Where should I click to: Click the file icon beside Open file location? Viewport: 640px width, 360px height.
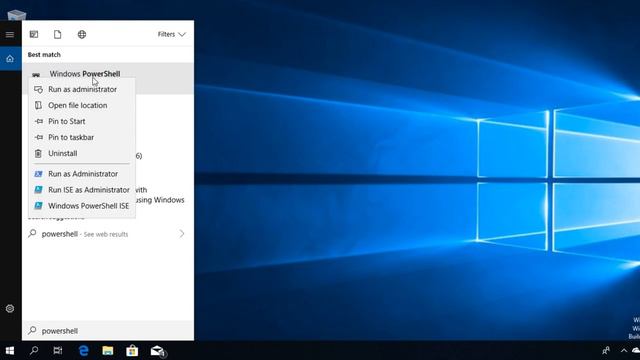click(38, 105)
